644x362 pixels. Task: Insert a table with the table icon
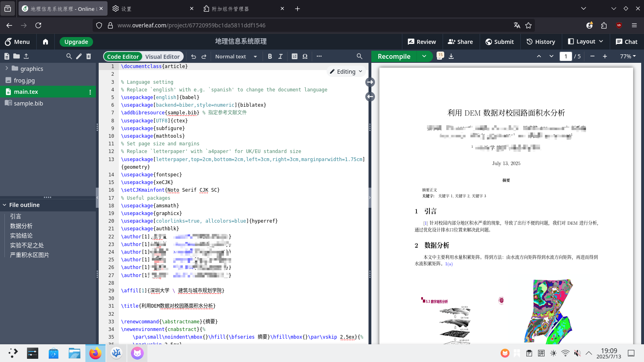click(294, 56)
